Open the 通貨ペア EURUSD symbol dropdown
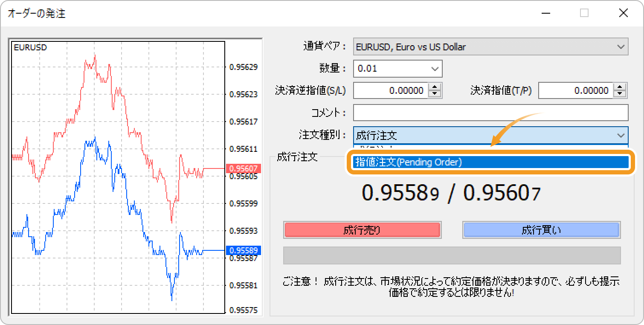The width and height of the screenshot is (644, 325). click(x=490, y=47)
